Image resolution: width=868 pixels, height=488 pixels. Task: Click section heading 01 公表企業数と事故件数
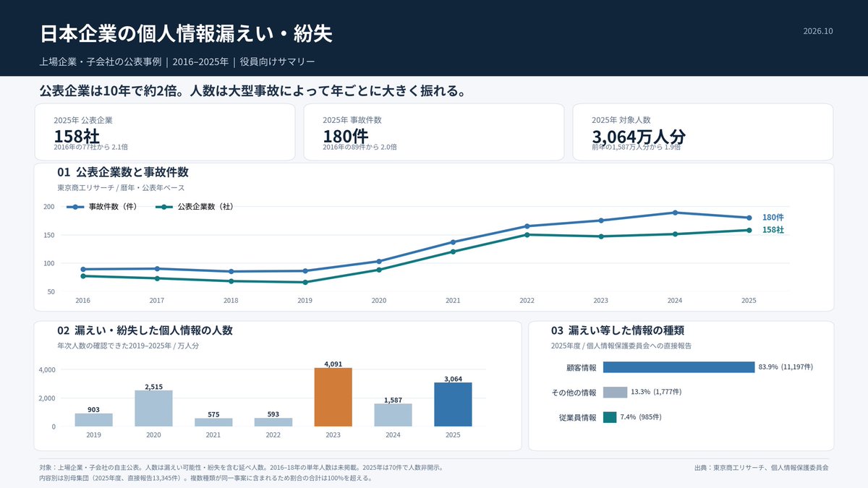coord(123,173)
